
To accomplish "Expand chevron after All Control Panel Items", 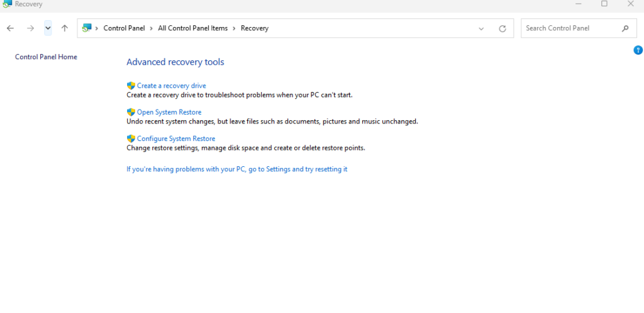I will pyautogui.click(x=235, y=28).
